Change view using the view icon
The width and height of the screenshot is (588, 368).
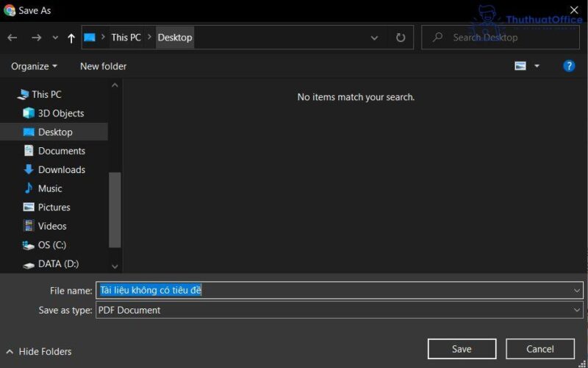click(520, 66)
